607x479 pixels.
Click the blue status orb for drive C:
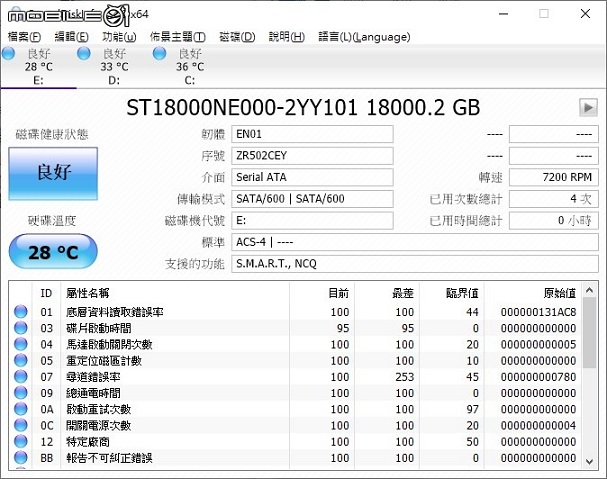click(159, 53)
